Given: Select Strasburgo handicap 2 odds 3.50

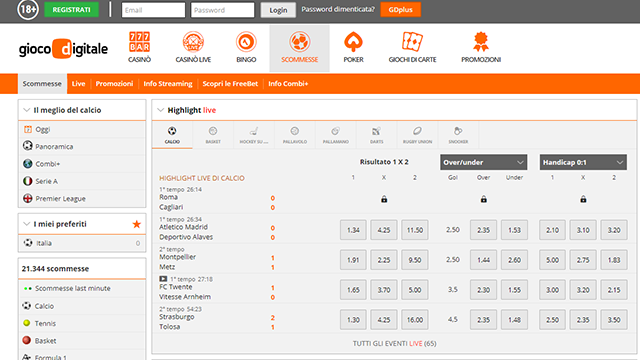Looking at the screenshot, I should coord(614,320).
